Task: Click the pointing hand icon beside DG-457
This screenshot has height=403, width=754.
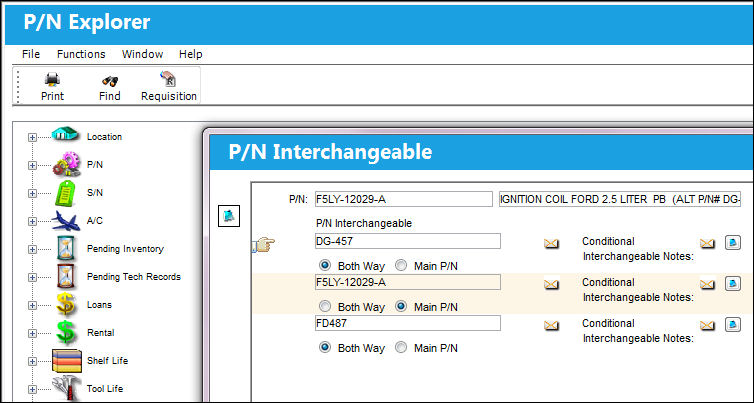Action: pos(264,244)
